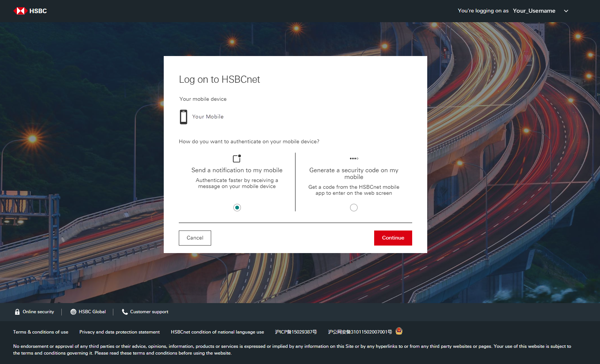Open Terms & conditions of use link

click(41, 332)
